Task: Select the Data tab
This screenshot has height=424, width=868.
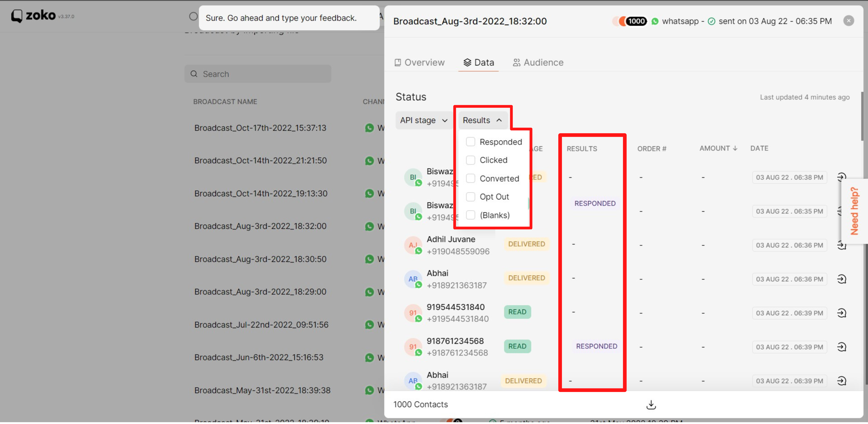Action: coord(478,62)
